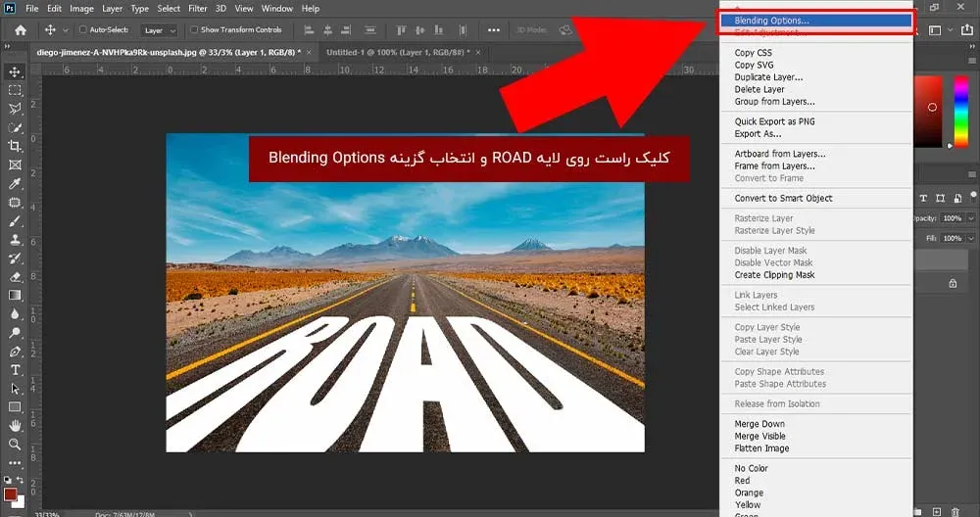Screen dimensions: 980x517
Task: Enable Show Transform Controls checkbox
Action: click(x=194, y=29)
